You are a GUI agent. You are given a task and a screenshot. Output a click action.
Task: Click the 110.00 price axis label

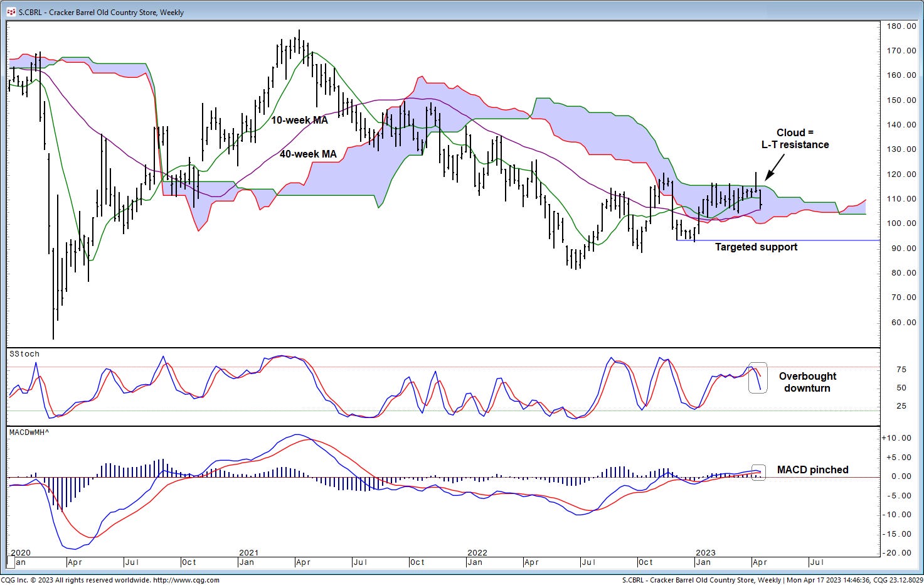[902, 199]
